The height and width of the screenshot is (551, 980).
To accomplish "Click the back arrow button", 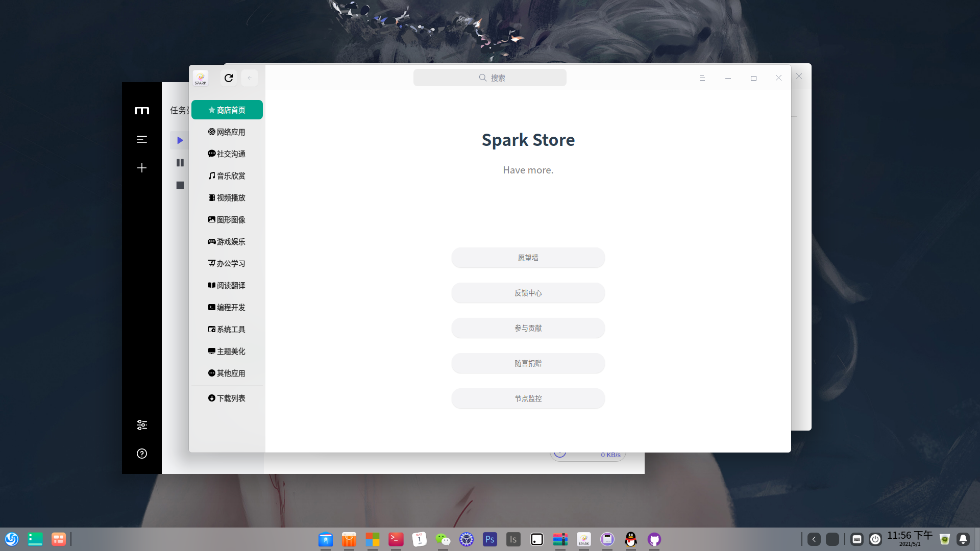I will point(250,78).
